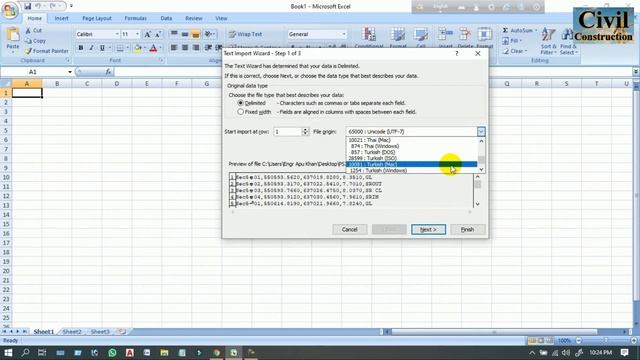This screenshot has height=360, width=640.
Task: Align text right in cell
Action: (x=196, y=48)
